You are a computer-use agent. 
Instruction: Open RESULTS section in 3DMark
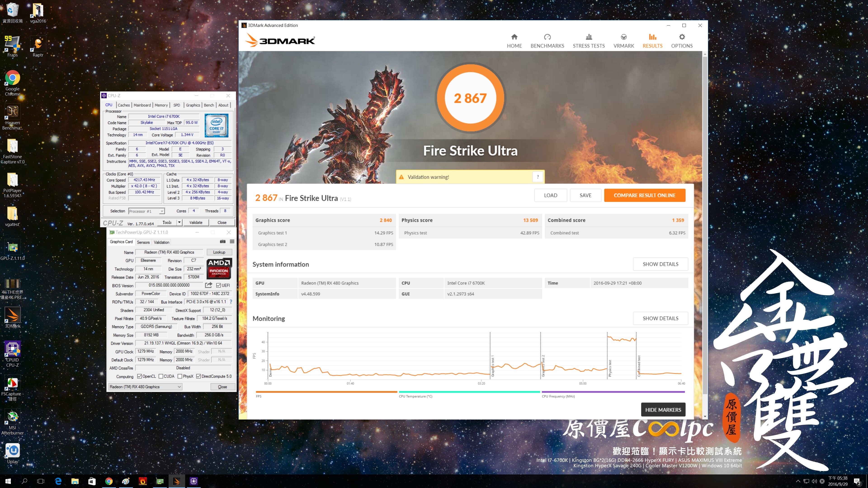(x=652, y=41)
